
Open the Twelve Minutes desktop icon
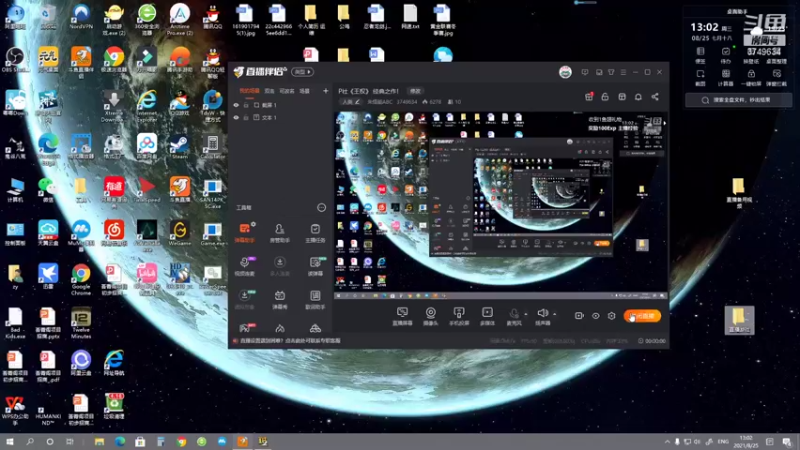pyautogui.click(x=81, y=323)
